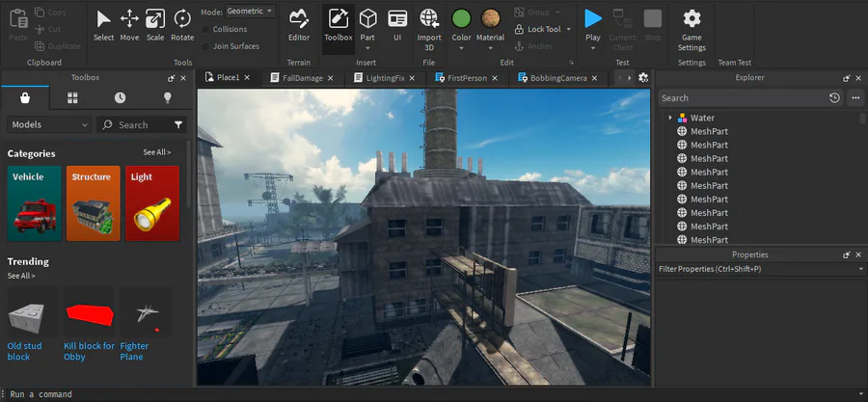Open the Terrain Editor
The height and width of the screenshot is (402, 868).
pyautogui.click(x=299, y=25)
